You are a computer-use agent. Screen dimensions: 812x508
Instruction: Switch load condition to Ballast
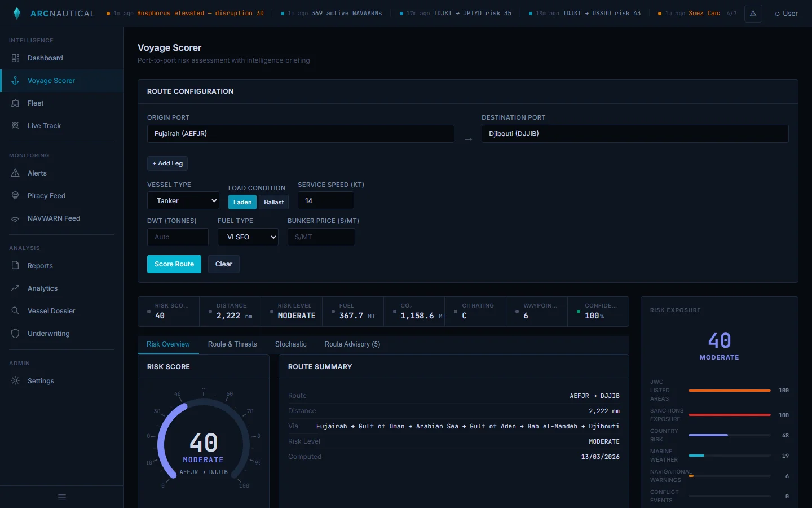(x=273, y=202)
